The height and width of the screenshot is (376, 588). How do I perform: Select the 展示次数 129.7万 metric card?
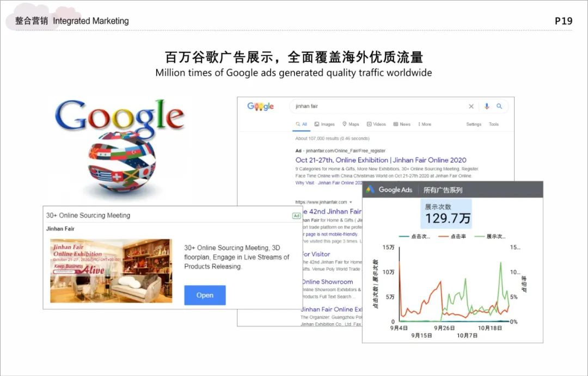446,214
